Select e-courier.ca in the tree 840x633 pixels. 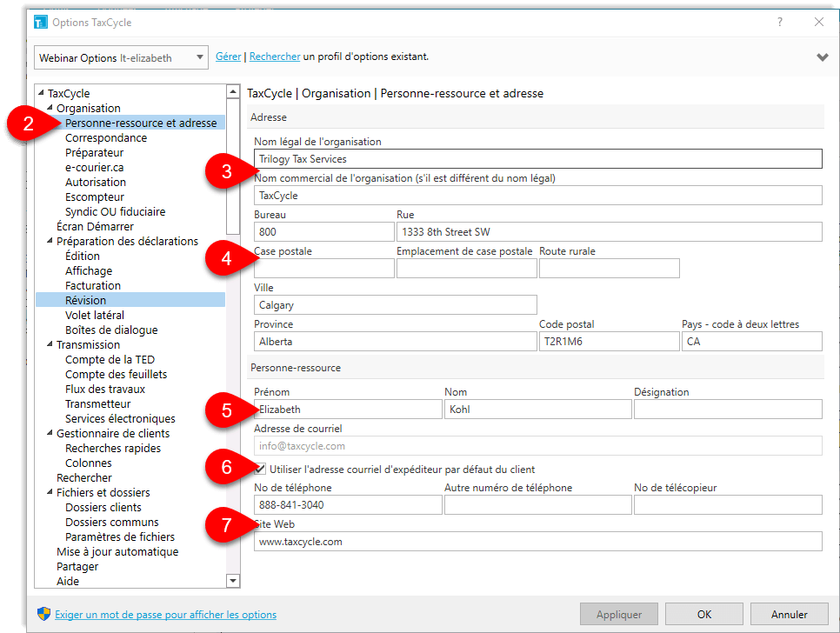tap(94, 167)
